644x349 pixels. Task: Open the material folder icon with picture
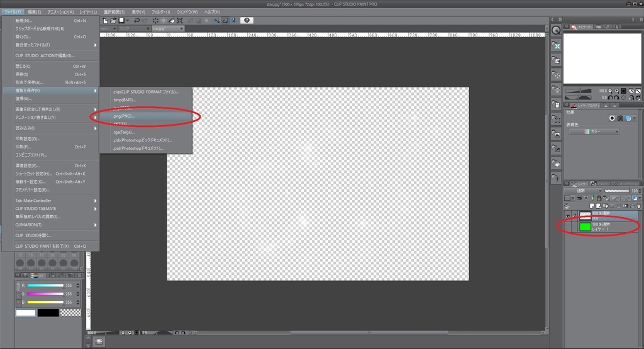pyautogui.click(x=556, y=134)
